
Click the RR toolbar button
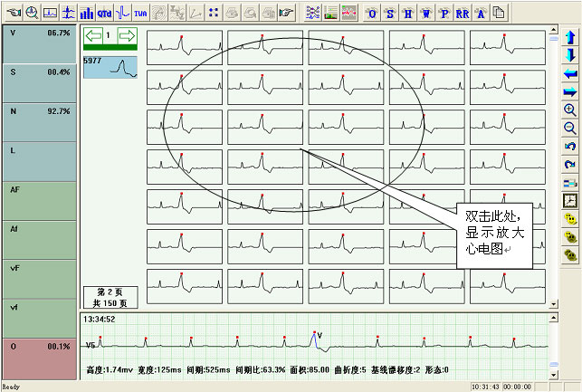(x=462, y=13)
